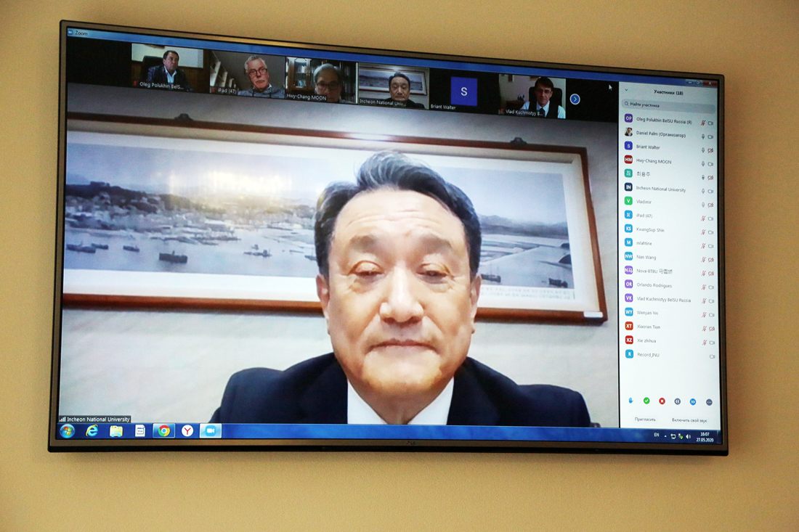Click the raise hand icon in participants panel

(630, 401)
